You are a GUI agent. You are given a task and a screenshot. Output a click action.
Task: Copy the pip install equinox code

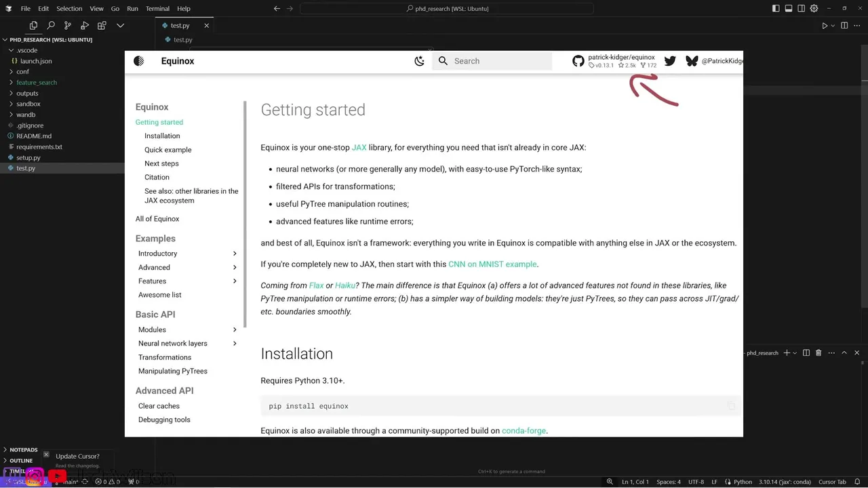click(731, 406)
